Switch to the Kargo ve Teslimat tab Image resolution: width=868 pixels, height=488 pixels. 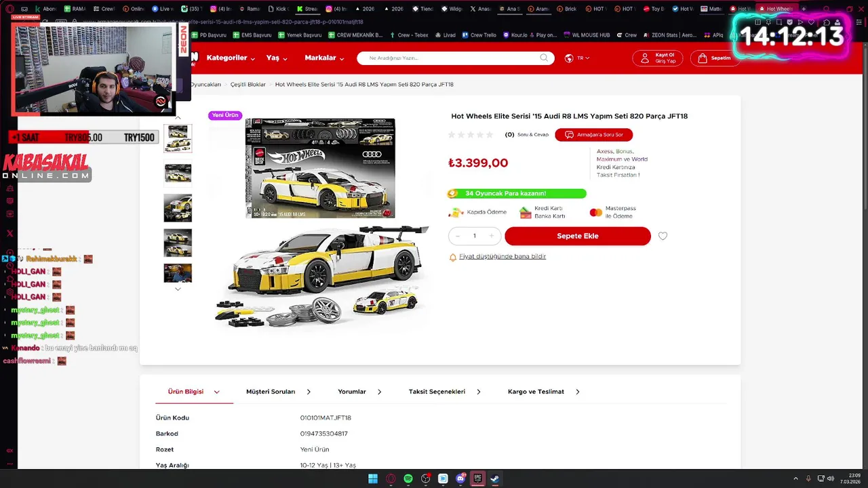pyautogui.click(x=536, y=392)
